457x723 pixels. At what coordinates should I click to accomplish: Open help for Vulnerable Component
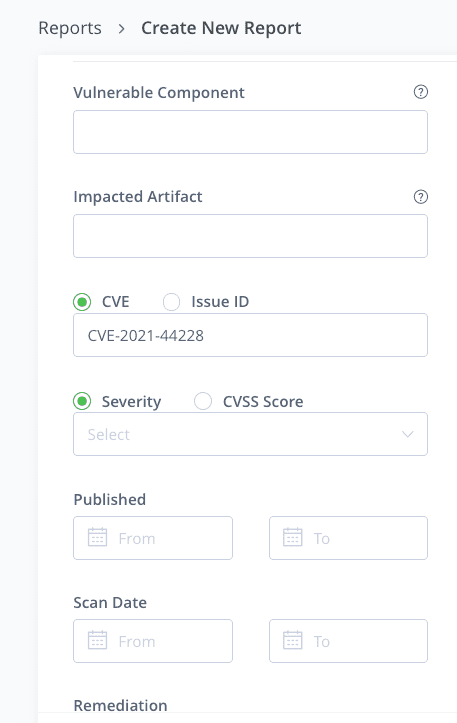(x=421, y=92)
